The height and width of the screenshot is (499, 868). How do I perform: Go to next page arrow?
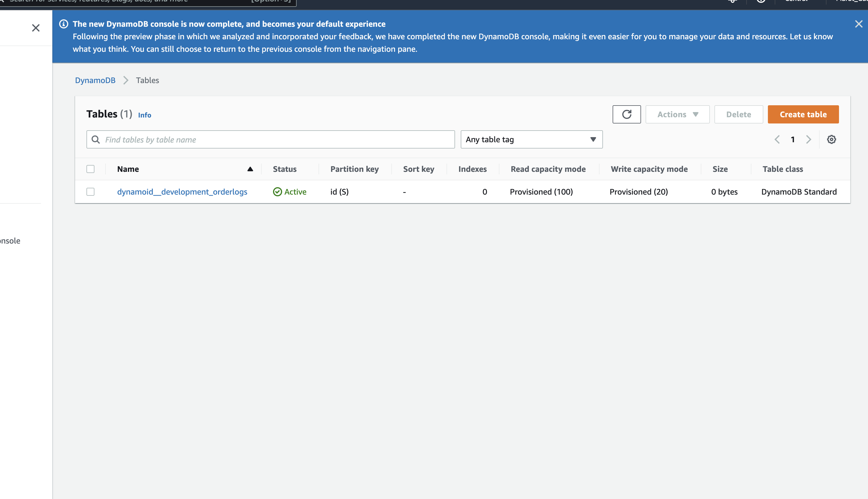(x=808, y=139)
